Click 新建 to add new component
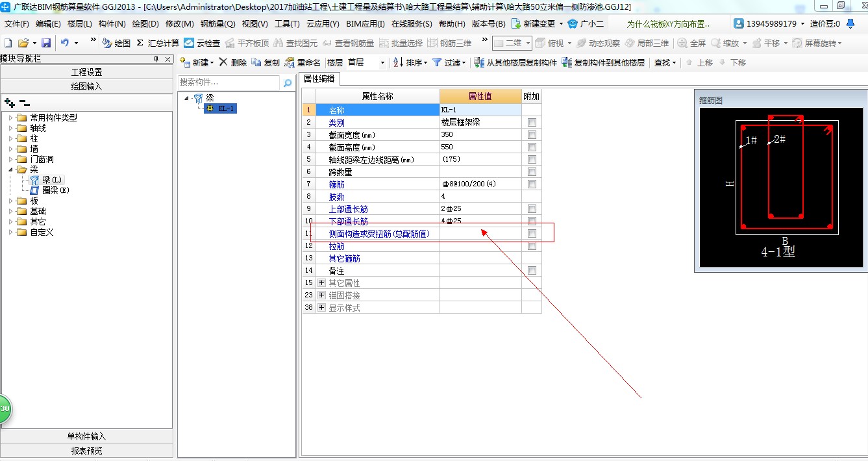The height and width of the screenshot is (461, 868). (x=197, y=62)
